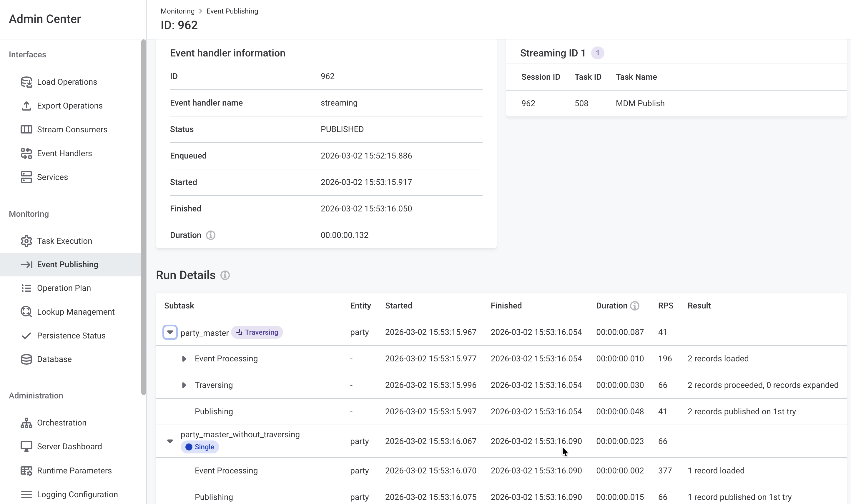Screen dimensions: 851x504
Task: Collapse the party_master subtask row
Action: (x=170, y=332)
